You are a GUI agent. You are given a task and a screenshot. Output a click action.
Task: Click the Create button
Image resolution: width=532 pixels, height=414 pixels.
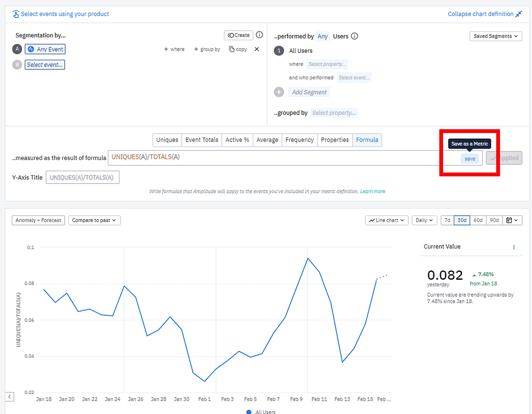[239, 35]
